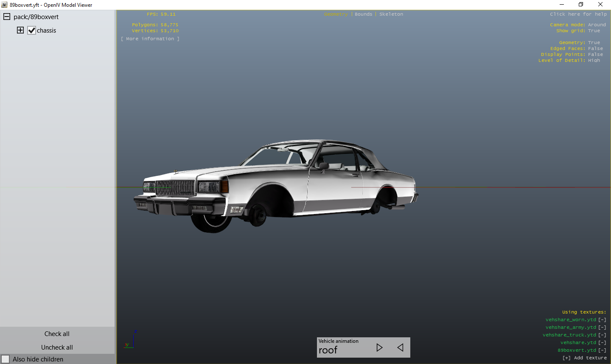Play the roof animation in reverse
The height and width of the screenshot is (364, 611).
(400, 347)
